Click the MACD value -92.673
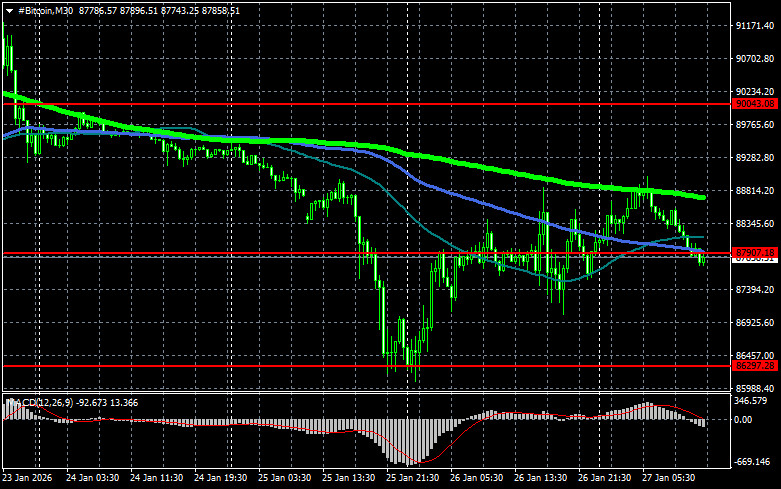The height and width of the screenshot is (489, 781). (91, 402)
